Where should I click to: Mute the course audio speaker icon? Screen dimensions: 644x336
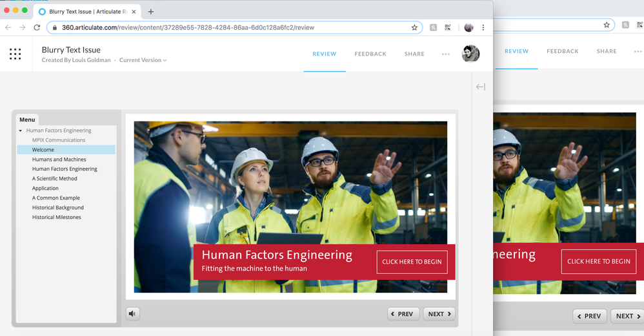click(132, 314)
